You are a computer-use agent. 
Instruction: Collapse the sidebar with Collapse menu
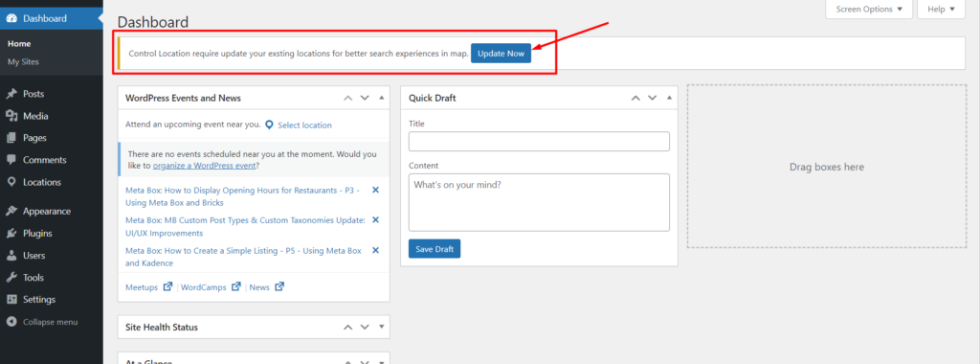click(x=42, y=322)
